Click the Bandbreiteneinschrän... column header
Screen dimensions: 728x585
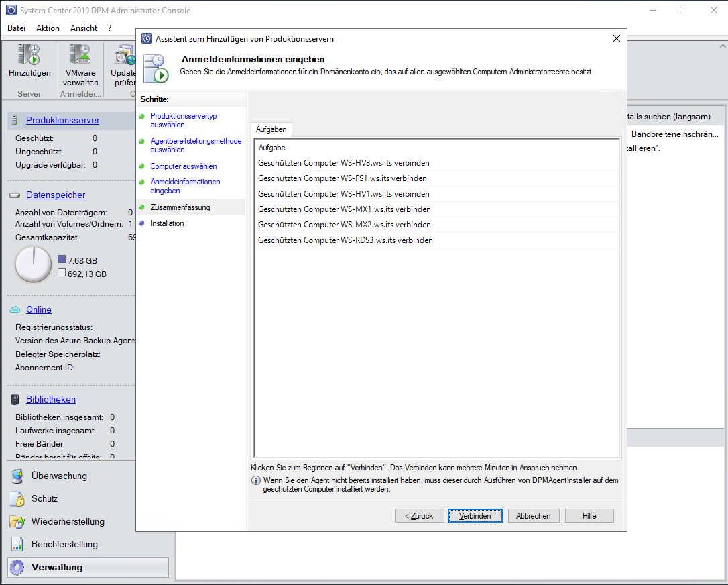674,134
